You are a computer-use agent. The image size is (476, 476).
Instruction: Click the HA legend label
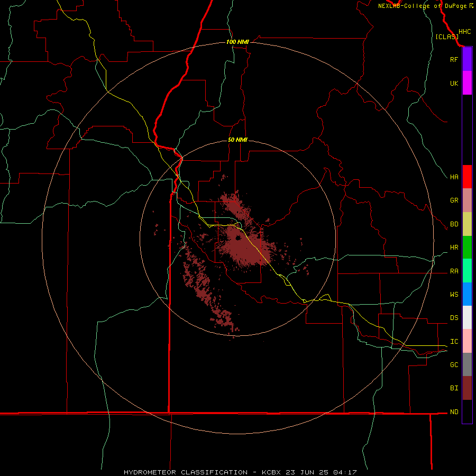pos(454,177)
